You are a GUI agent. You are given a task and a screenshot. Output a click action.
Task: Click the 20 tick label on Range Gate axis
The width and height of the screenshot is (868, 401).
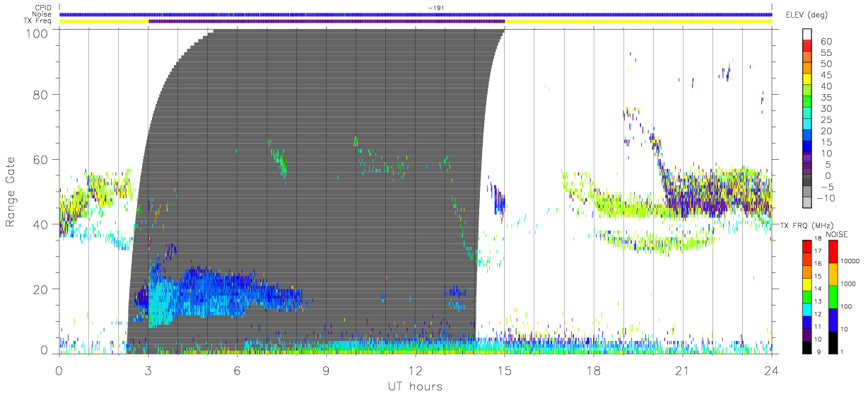pyautogui.click(x=40, y=289)
